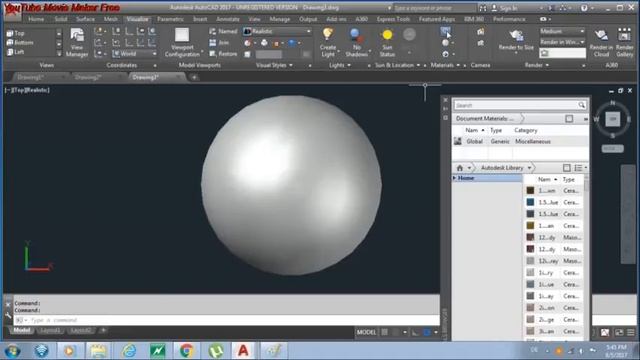Select the Left view preset

(16, 52)
